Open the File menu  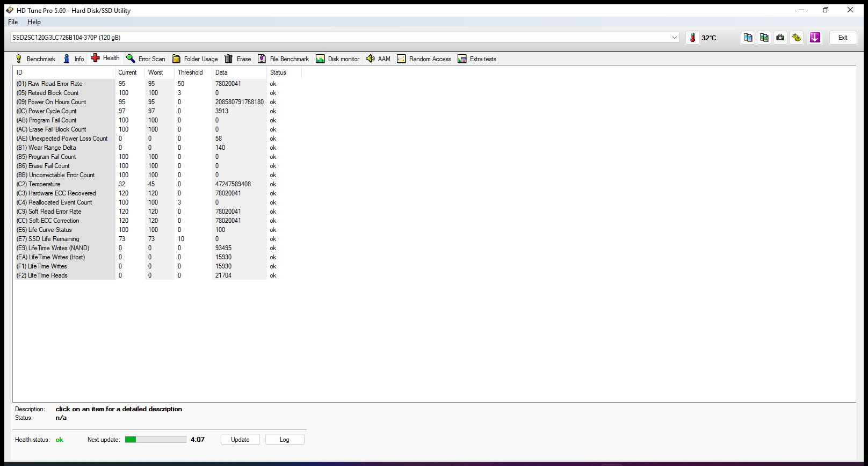pos(13,22)
